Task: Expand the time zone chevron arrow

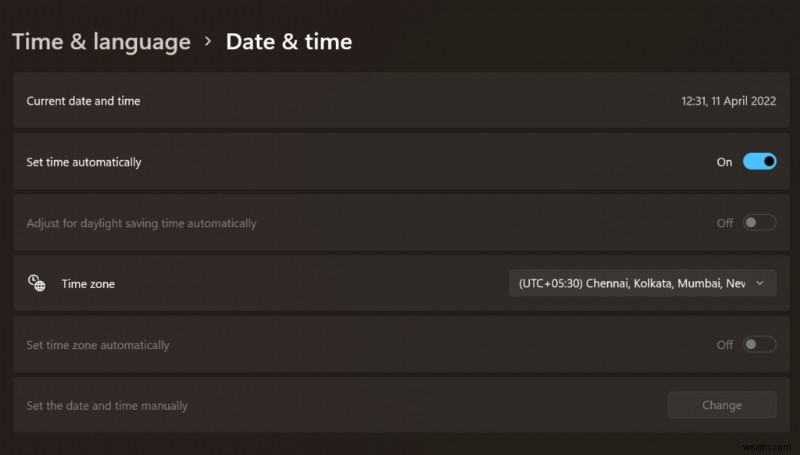Action: pos(760,284)
